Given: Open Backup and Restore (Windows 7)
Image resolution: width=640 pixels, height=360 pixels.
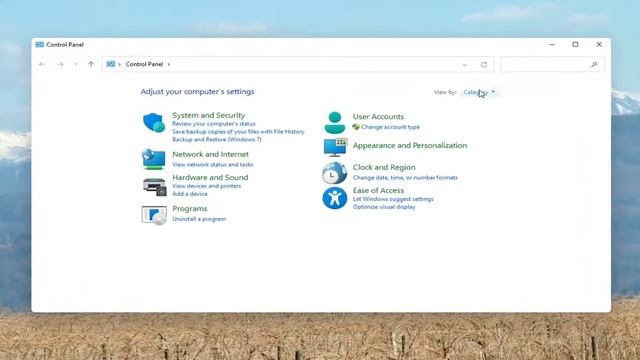Looking at the screenshot, I should point(217,139).
